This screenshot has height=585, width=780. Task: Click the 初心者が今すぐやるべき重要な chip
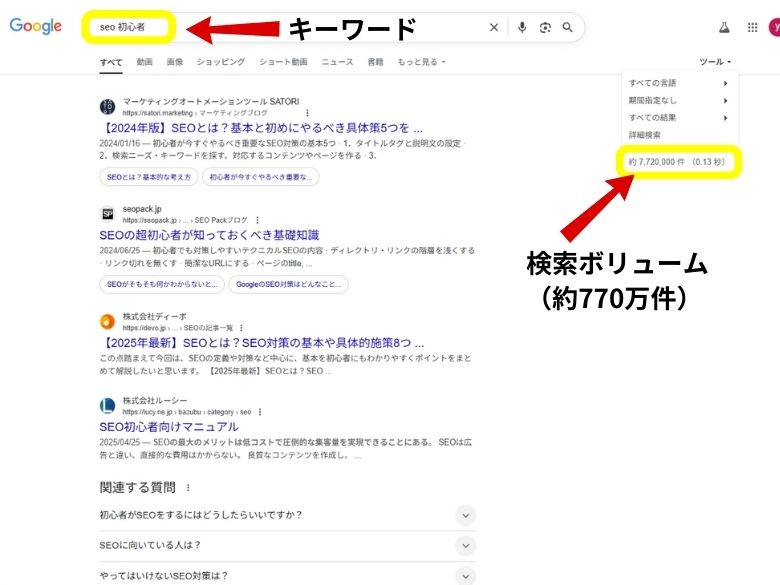[261, 177]
